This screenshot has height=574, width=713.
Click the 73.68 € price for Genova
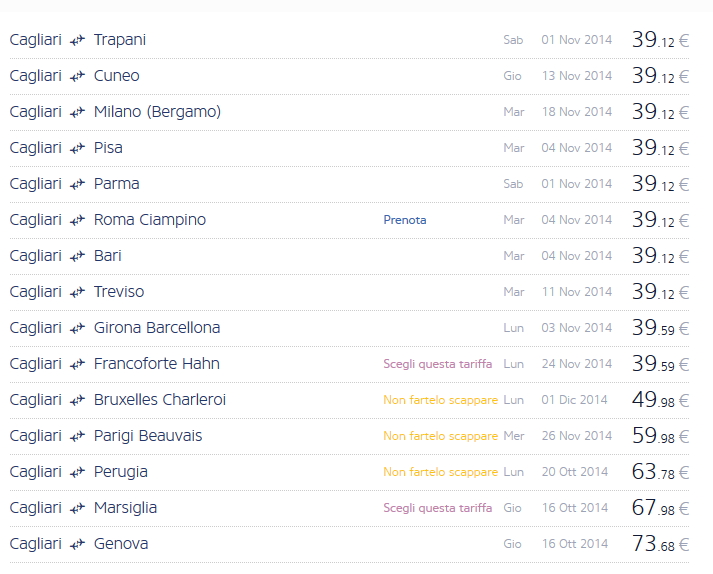point(660,544)
